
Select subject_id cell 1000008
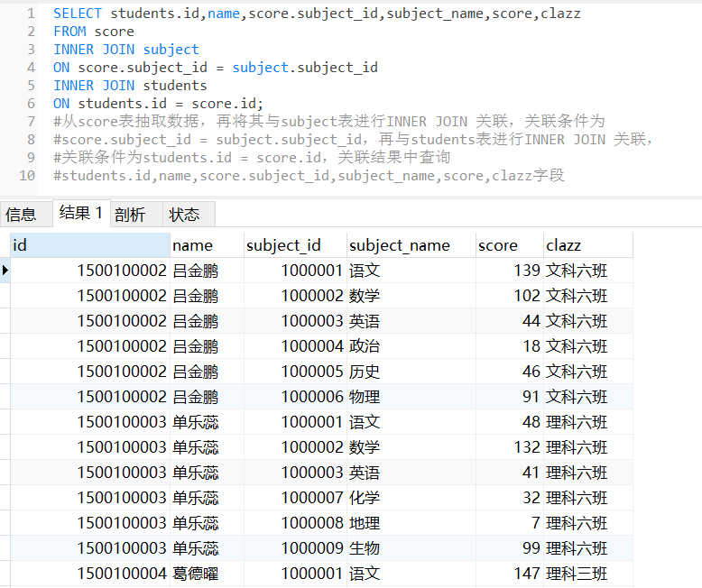[x=295, y=523]
